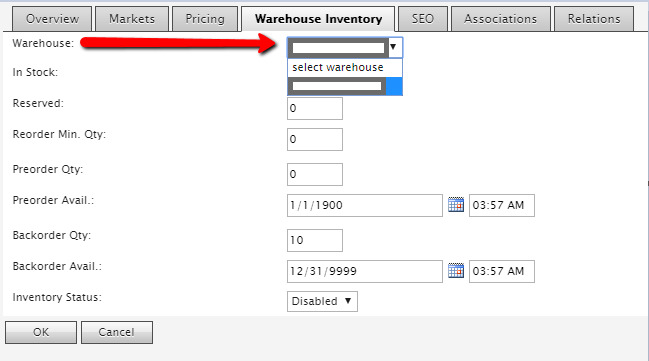Expand the Warehouse dropdown arrow

[x=394, y=47]
